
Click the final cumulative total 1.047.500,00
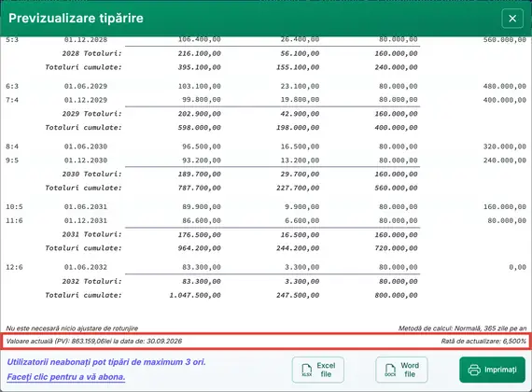(x=195, y=295)
